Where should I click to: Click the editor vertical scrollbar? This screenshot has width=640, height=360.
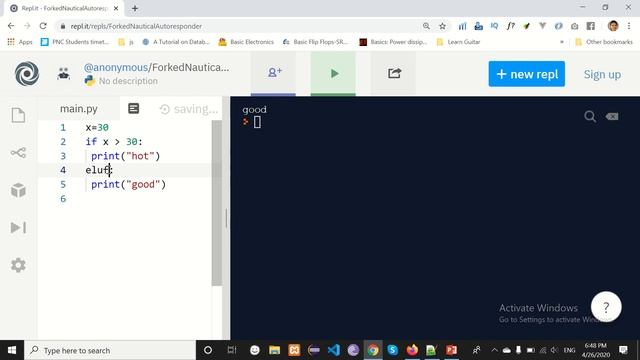pos(217,203)
